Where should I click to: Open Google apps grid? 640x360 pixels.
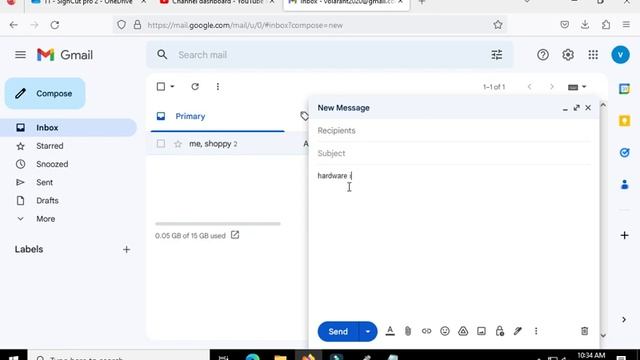coord(593,55)
